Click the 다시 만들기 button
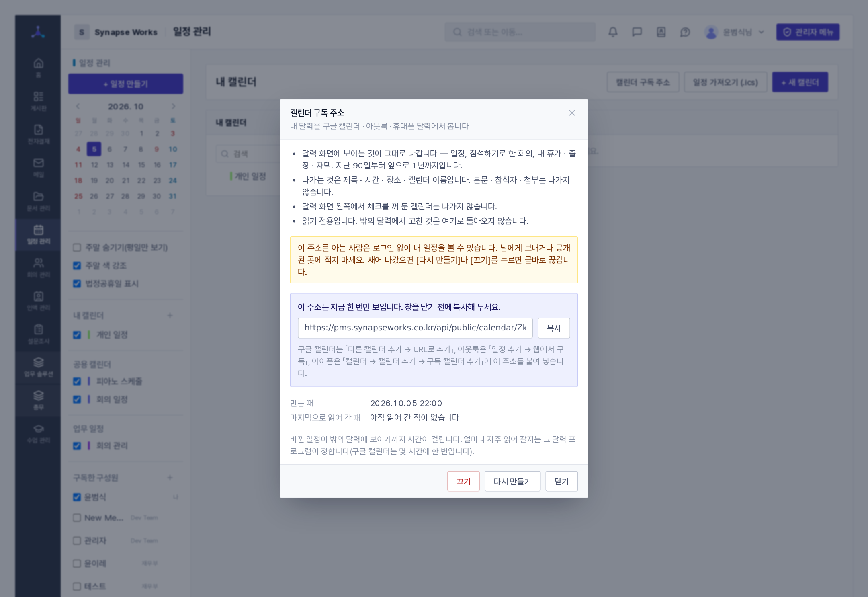The image size is (868, 597). (x=512, y=481)
